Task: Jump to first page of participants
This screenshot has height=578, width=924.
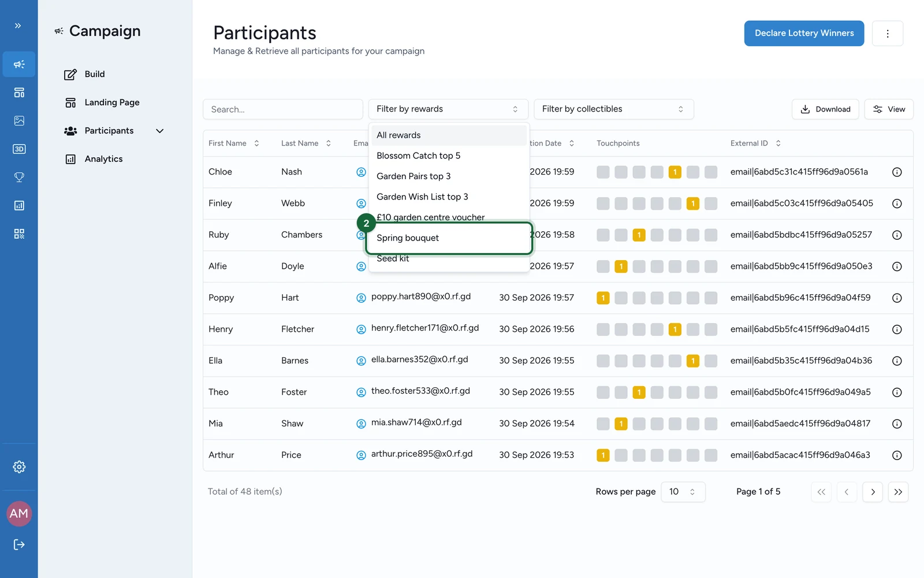Action: [821, 492]
